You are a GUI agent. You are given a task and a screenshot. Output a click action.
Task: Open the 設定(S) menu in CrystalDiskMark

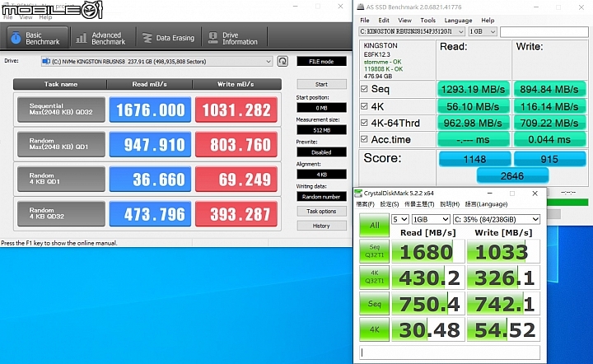pos(389,204)
